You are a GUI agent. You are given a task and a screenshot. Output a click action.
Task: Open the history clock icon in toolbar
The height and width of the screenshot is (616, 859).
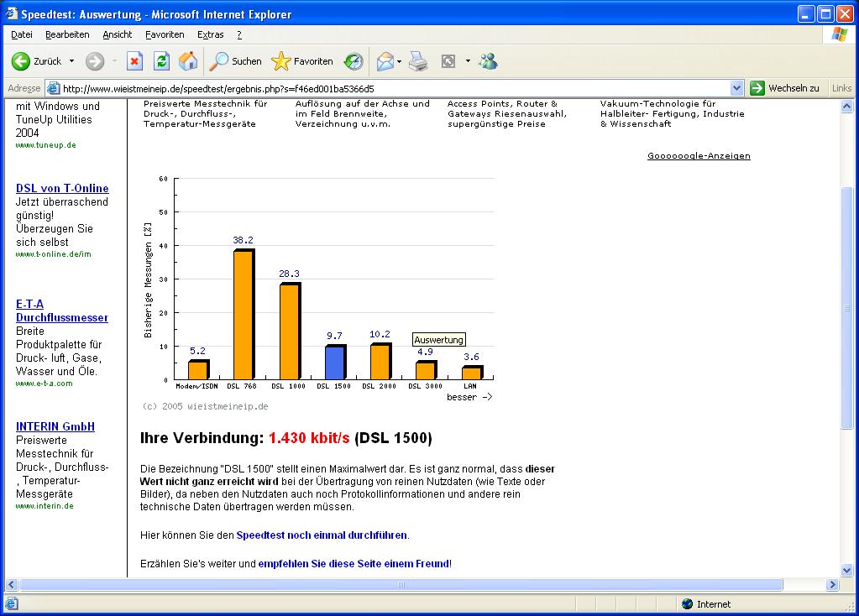[x=354, y=61]
